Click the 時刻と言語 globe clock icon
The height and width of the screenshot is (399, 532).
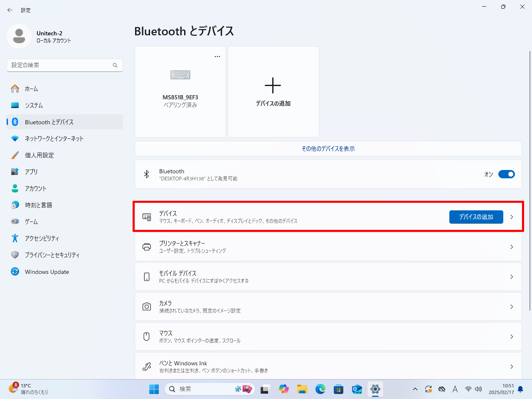[x=15, y=205]
